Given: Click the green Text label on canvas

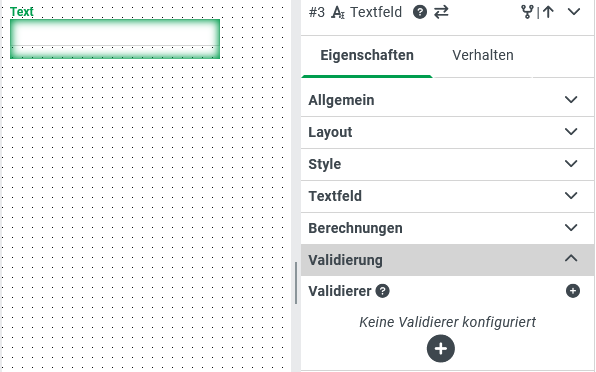Looking at the screenshot, I should click(x=22, y=12).
